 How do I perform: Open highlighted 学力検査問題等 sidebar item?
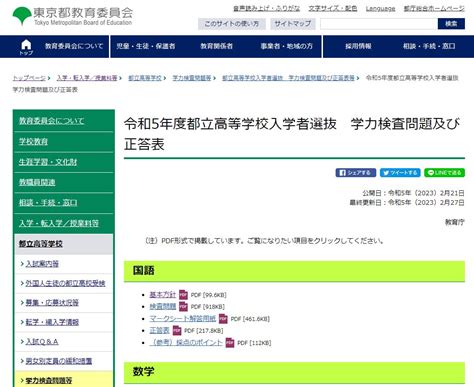click(49, 380)
